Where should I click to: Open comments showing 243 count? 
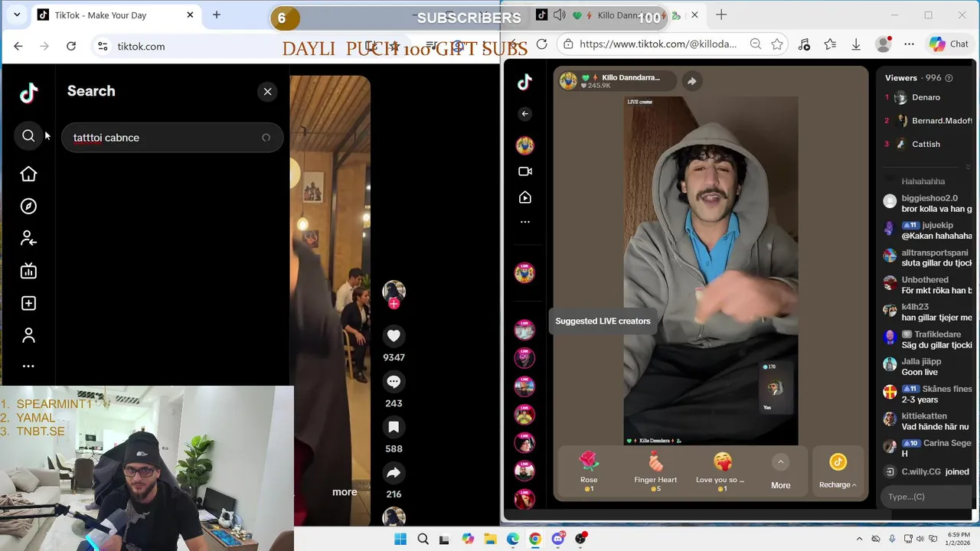pos(394,381)
